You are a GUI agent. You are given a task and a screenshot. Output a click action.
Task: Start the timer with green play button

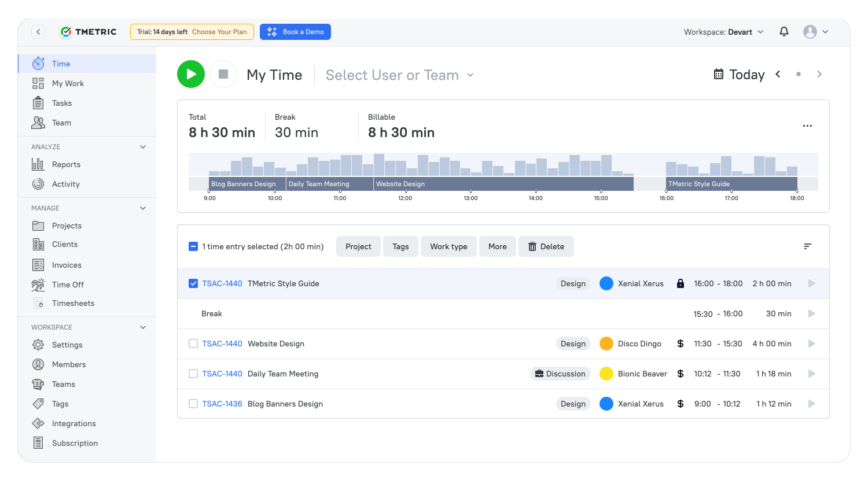(x=191, y=74)
